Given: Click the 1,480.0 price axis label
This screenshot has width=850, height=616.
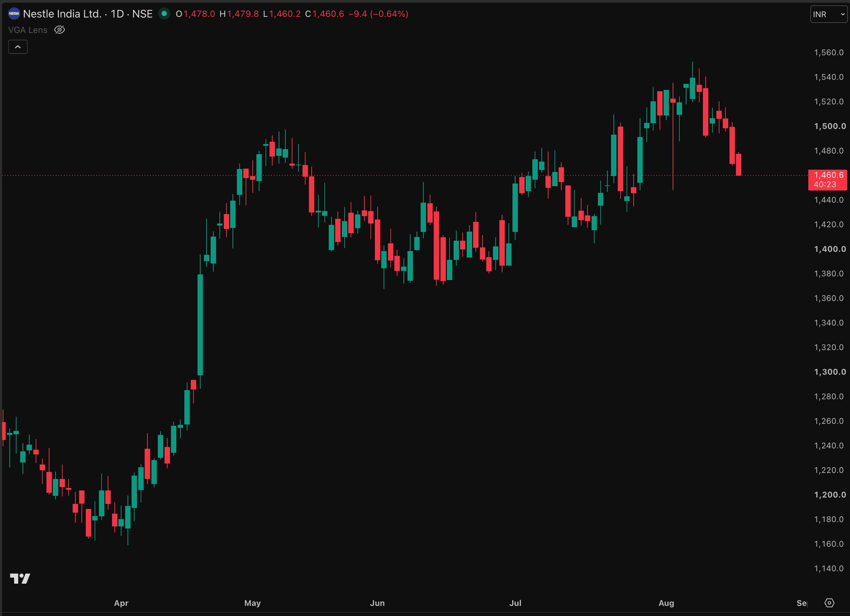Looking at the screenshot, I should click(x=829, y=151).
